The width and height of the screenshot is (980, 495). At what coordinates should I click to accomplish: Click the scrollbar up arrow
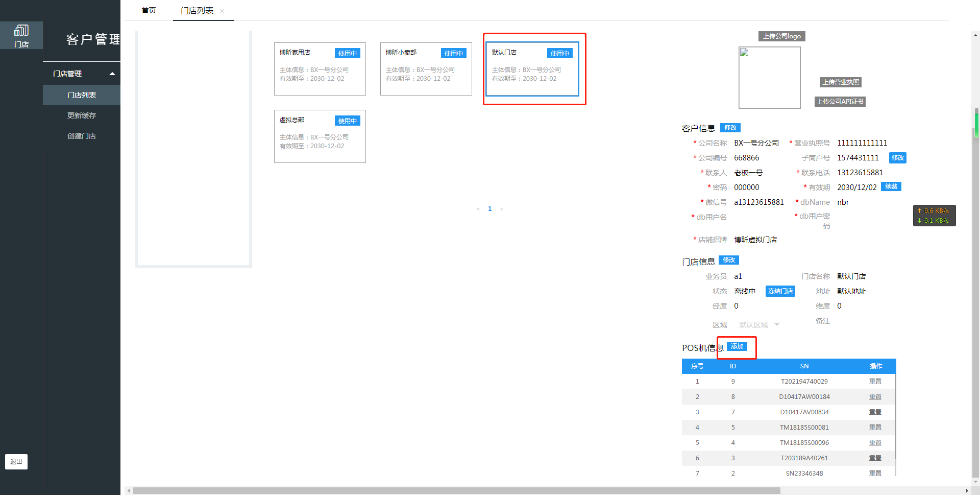pyautogui.click(x=976, y=35)
